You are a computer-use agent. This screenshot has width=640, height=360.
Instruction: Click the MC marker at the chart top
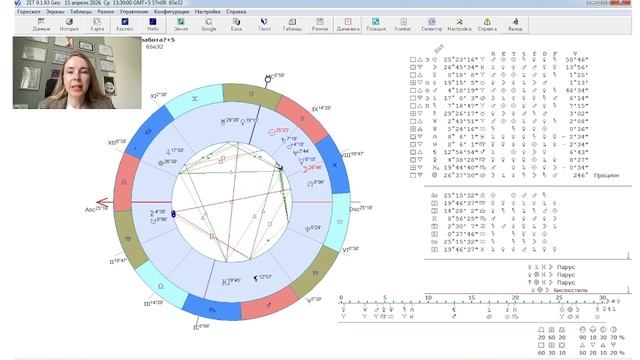268,79
